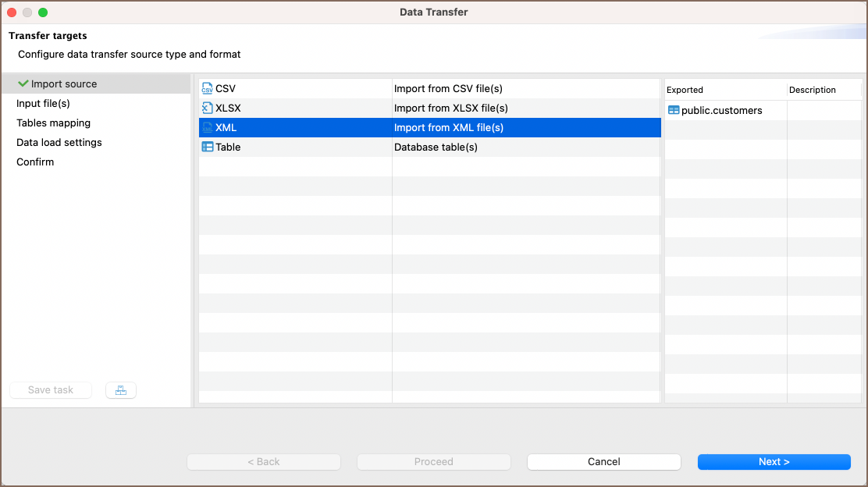Open the Input file(s) step
The image size is (868, 487).
(x=43, y=104)
